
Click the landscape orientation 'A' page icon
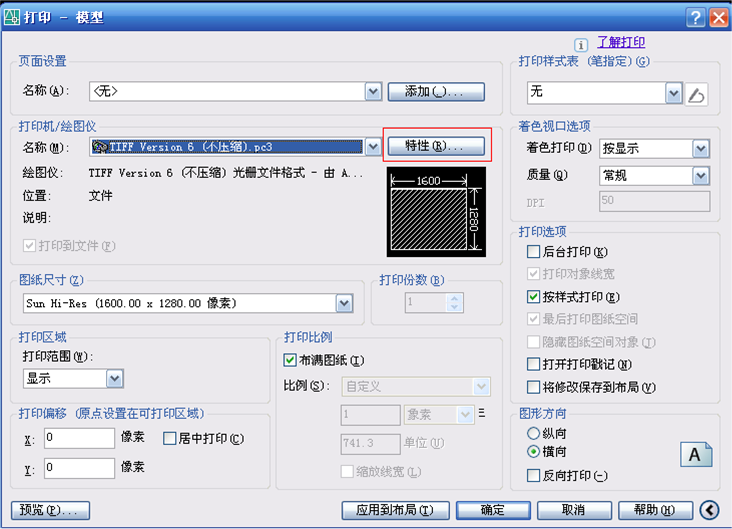[696, 454]
